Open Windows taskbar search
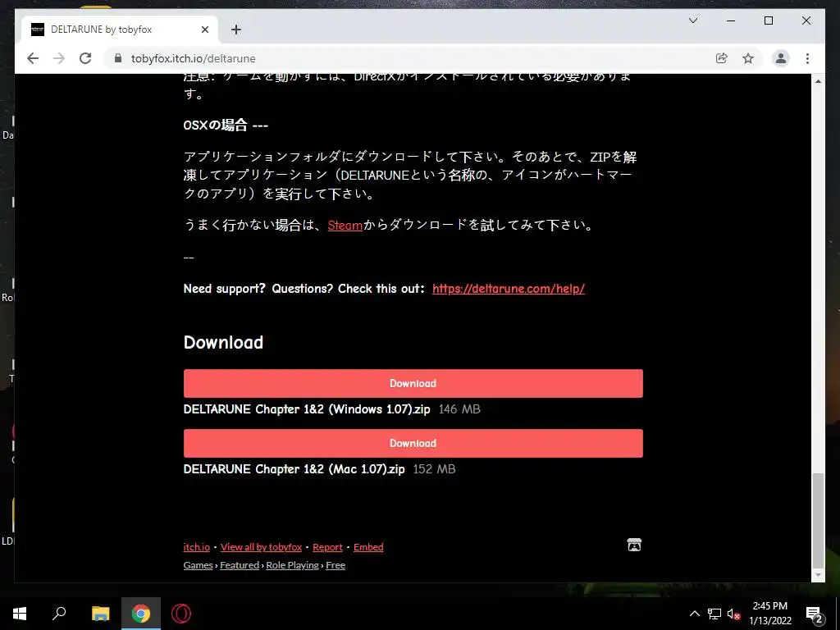The width and height of the screenshot is (840, 630). tap(59, 614)
